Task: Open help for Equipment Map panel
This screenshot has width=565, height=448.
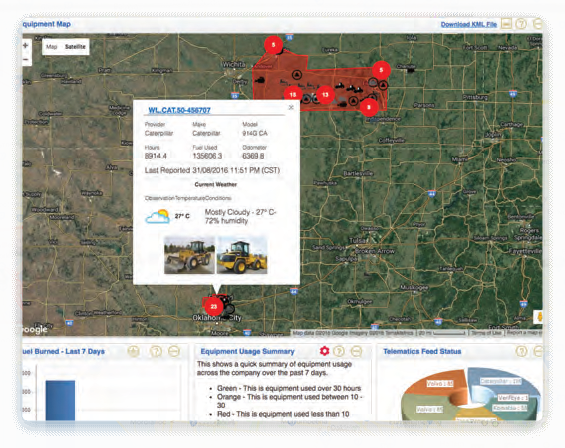Action: pos(521,24)
